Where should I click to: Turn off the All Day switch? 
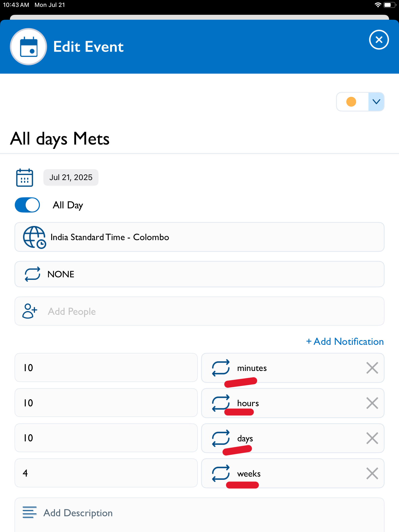[27, 205]
